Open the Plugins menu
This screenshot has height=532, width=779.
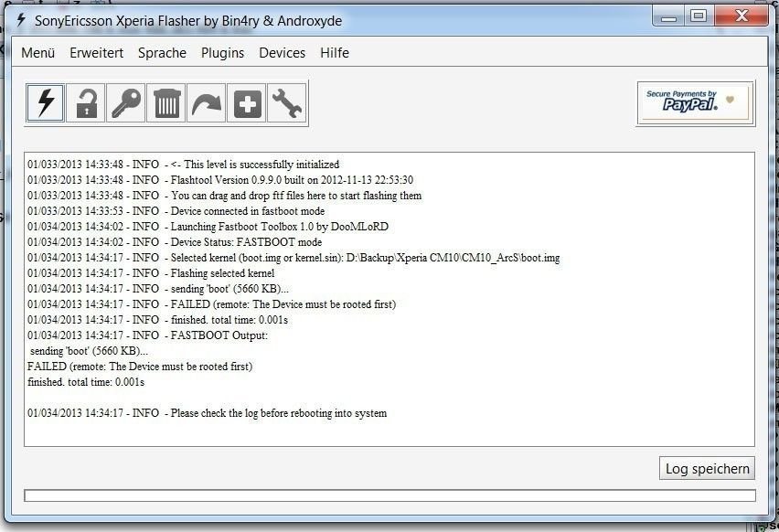[222, 53]
